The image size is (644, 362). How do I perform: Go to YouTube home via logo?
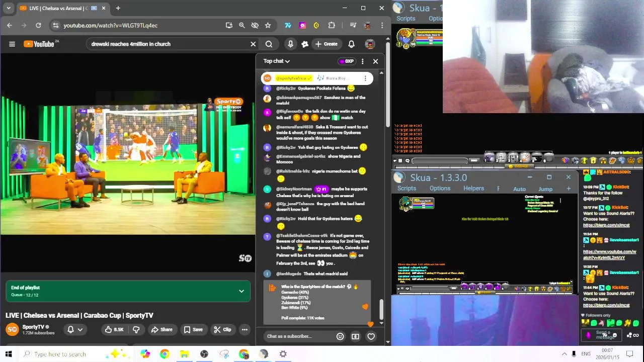click(39, 44)
